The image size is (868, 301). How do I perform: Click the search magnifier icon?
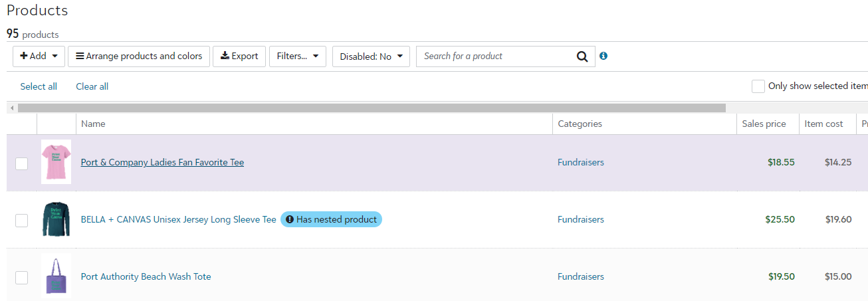point(582,56)
